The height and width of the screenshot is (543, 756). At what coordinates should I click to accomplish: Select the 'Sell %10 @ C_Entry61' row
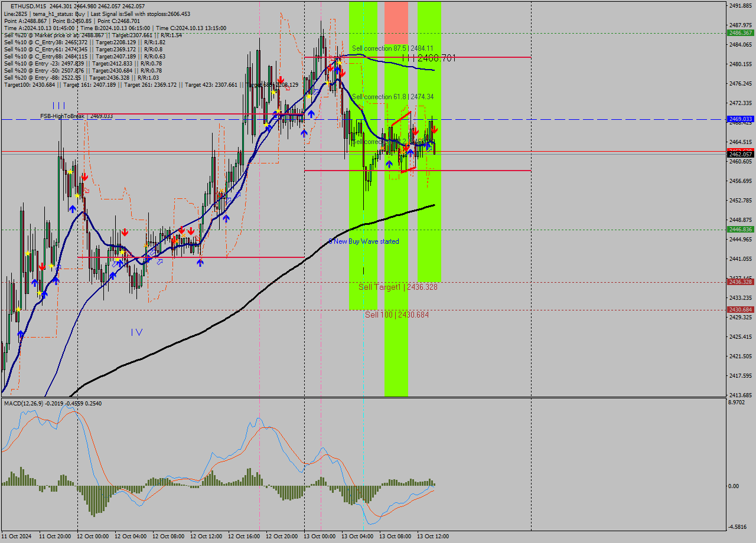coord(83,49)
